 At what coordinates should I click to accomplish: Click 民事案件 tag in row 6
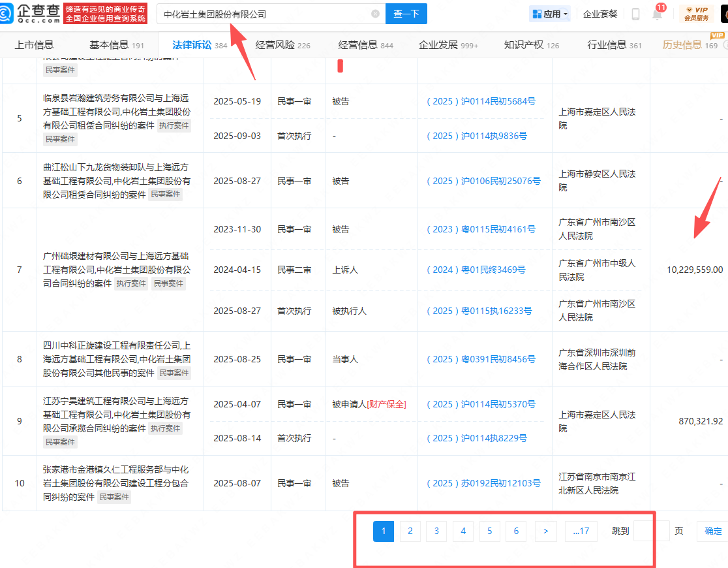(x=165, y=195)
